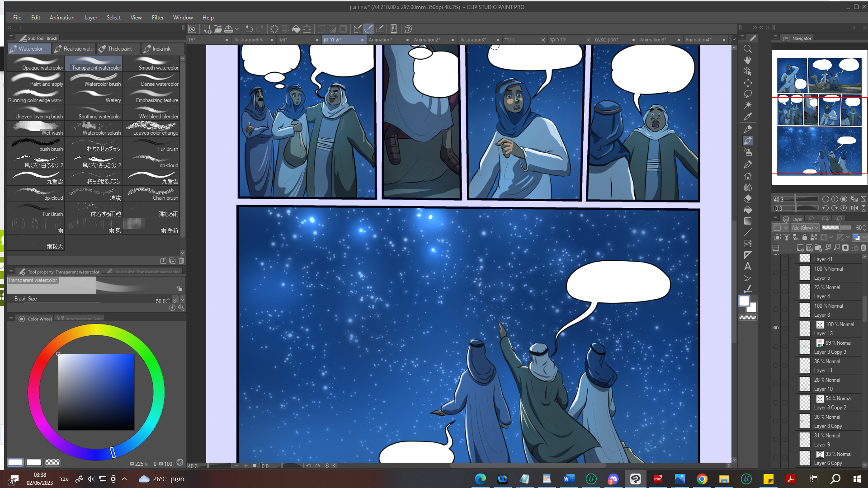
Task: Create new raster layer
Action: click(x=800, y=248)
